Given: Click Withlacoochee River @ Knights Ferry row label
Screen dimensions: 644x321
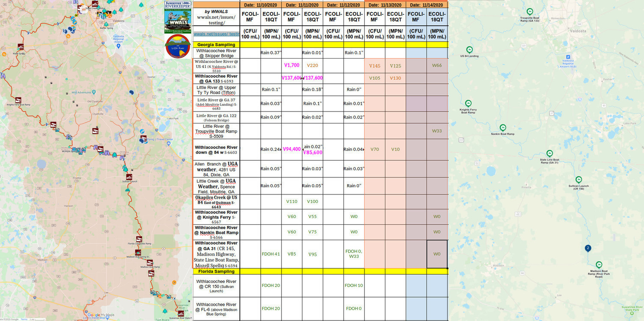Looking at the screenshot, I should coord(216,217).
